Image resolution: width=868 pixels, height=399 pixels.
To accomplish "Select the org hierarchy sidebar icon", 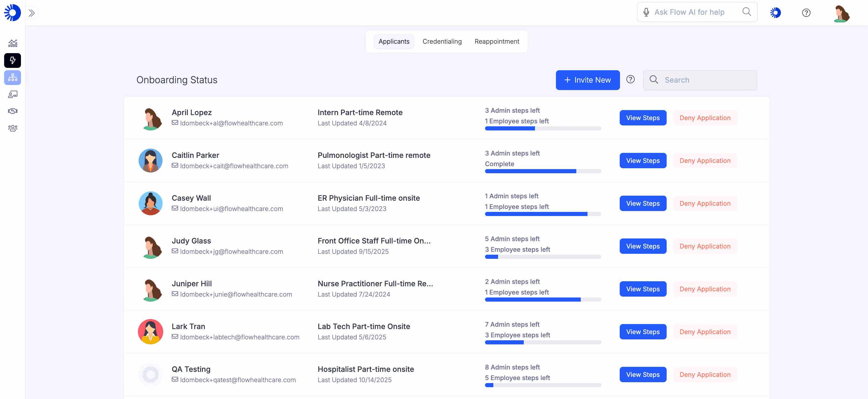I will point(13,77).
